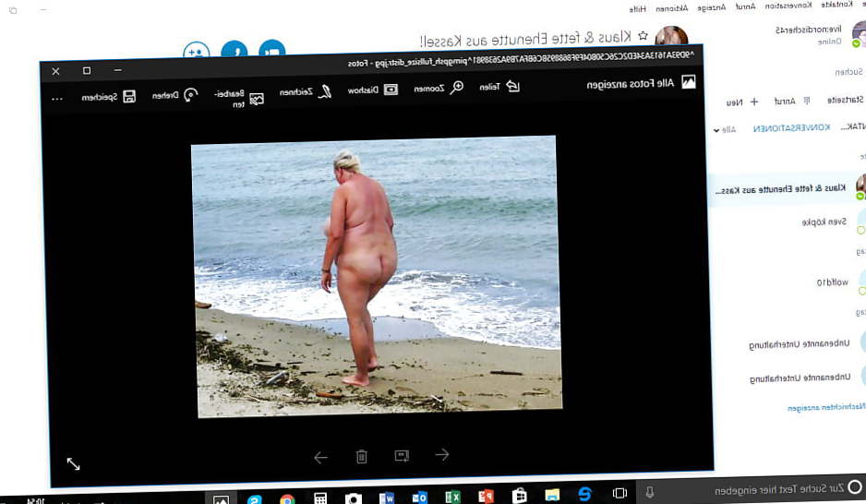Click the Speichern save icon
The width and height of the screenshot is (866, 504).
[129, 96]
